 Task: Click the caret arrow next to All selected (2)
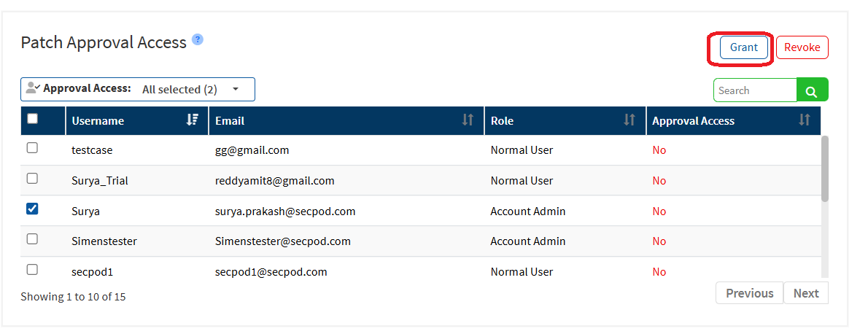pyautogui.click(x=236, y=89)
